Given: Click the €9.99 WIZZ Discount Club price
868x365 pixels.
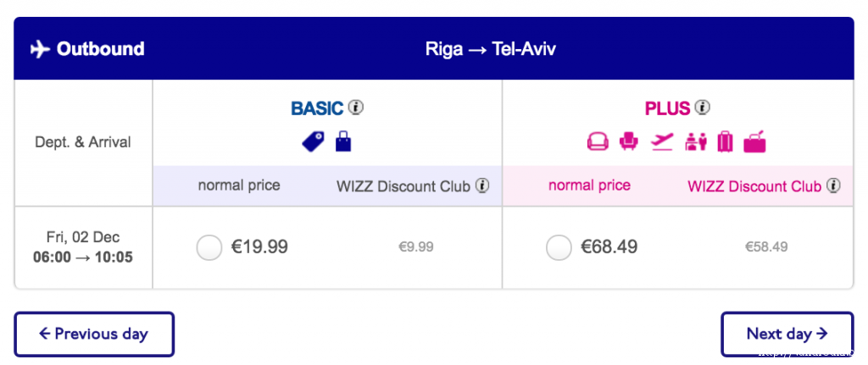Looking at the screenshot, I should tap(415, 247).
